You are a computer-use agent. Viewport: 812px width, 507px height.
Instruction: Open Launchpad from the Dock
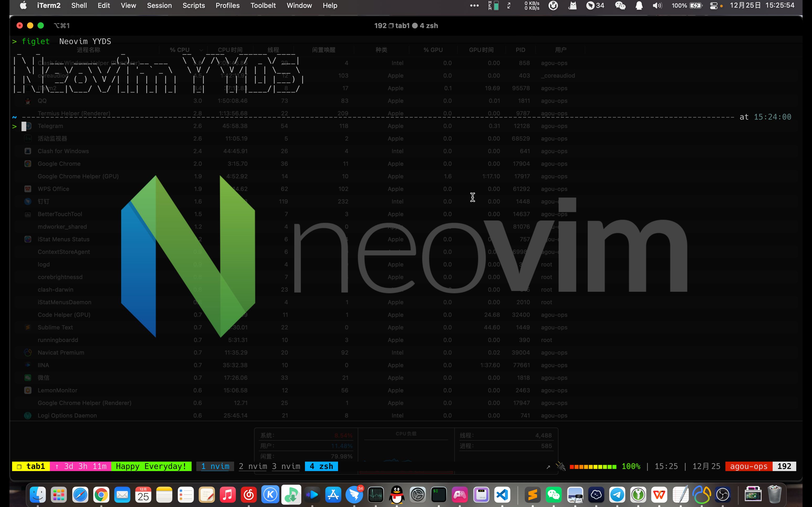pyautogui.click(x=59, y=495)
